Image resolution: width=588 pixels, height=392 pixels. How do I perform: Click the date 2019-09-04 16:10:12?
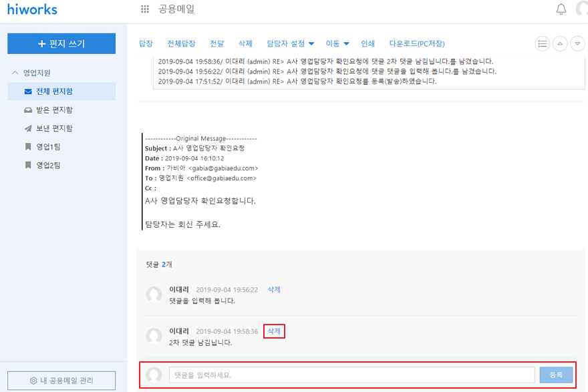[x=194, y=158]
